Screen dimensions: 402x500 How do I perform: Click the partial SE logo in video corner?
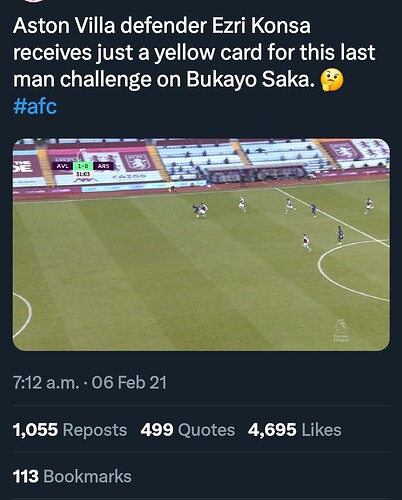(x=23, y=166)
